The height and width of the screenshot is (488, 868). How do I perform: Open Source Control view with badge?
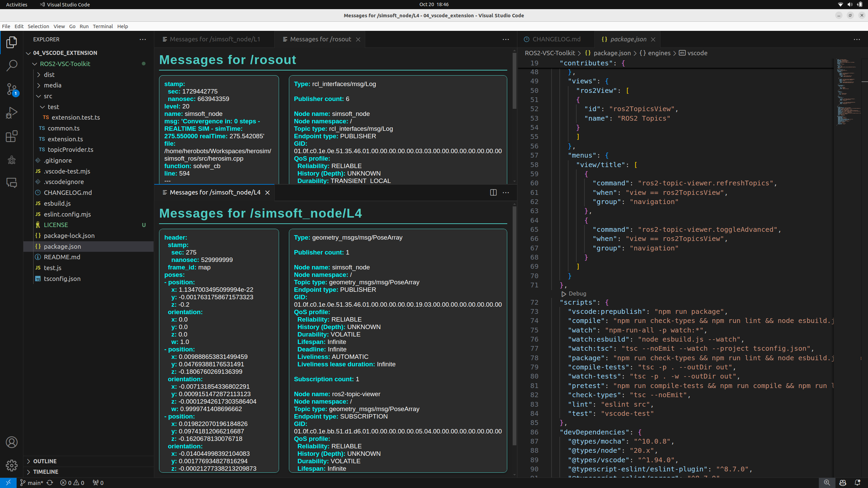point(12,89)
